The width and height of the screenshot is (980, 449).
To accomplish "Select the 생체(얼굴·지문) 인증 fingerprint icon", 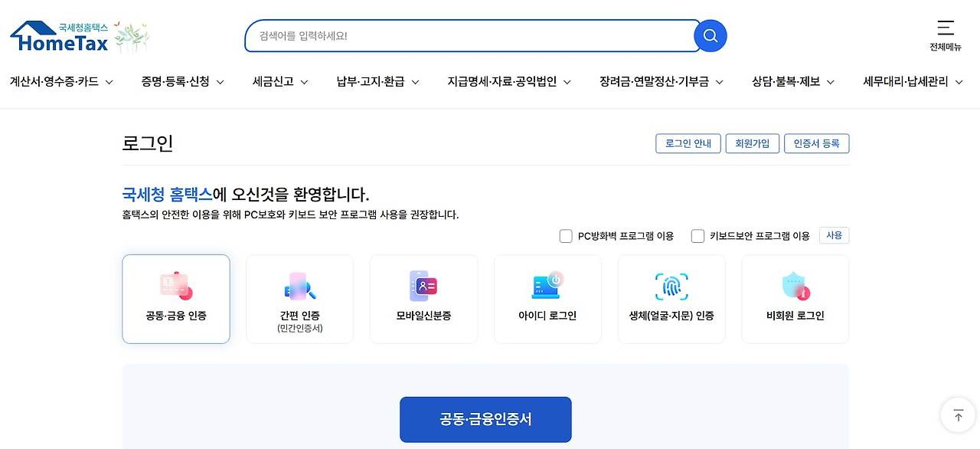I will 671,286.
